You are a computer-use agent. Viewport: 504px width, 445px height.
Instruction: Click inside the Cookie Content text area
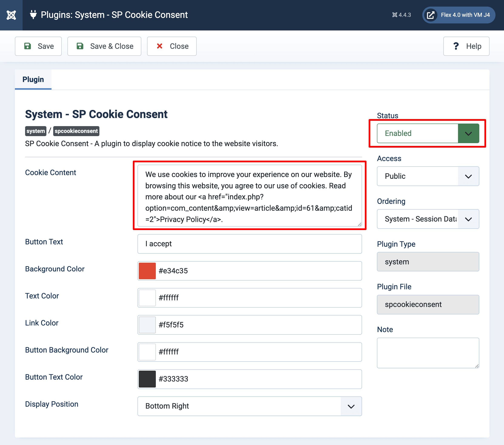(x=249, y=196)
